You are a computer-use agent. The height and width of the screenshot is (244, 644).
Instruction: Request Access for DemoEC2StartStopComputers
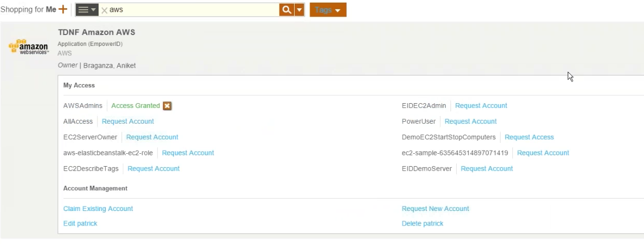[529, 137]
